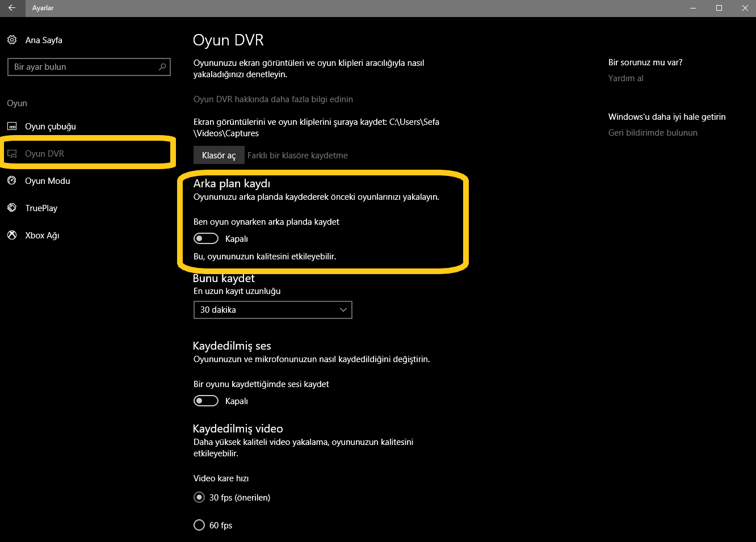Click the Oyun Modu gauge icon
This screenshot has height=542, width=756.
(12, 180)
